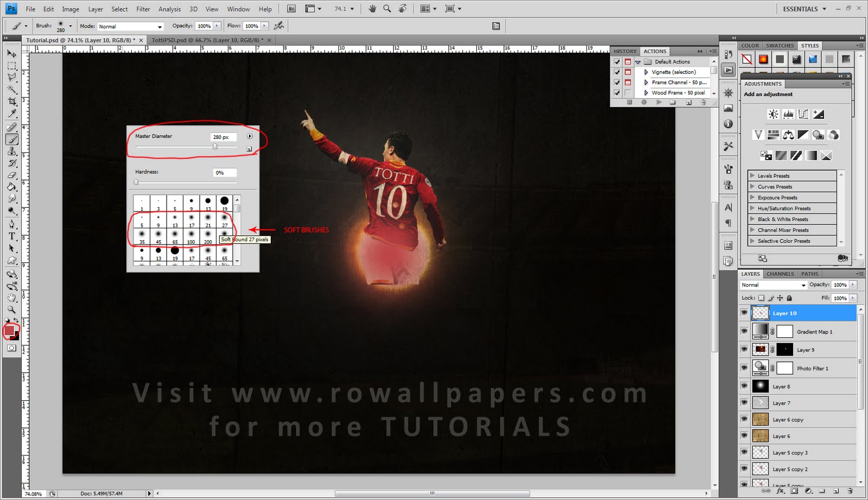Open brush picker flyout menu button
The image size is (868, 500).
pos(250,136)
